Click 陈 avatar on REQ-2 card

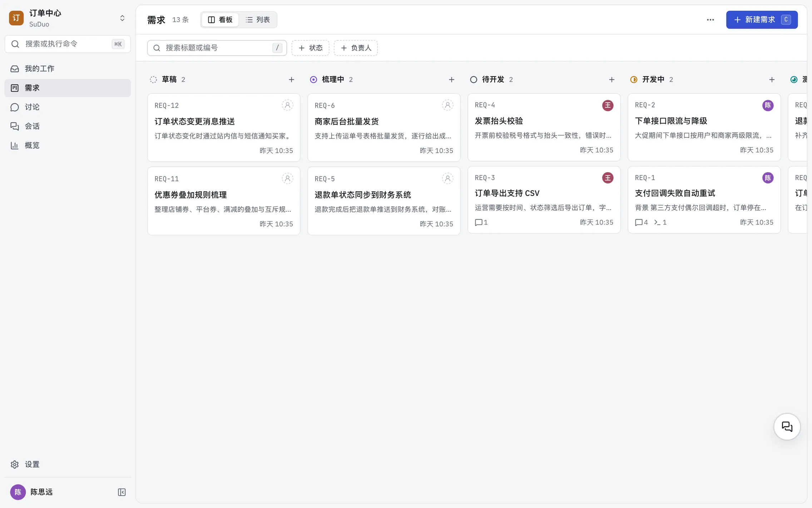pos(768,105)
